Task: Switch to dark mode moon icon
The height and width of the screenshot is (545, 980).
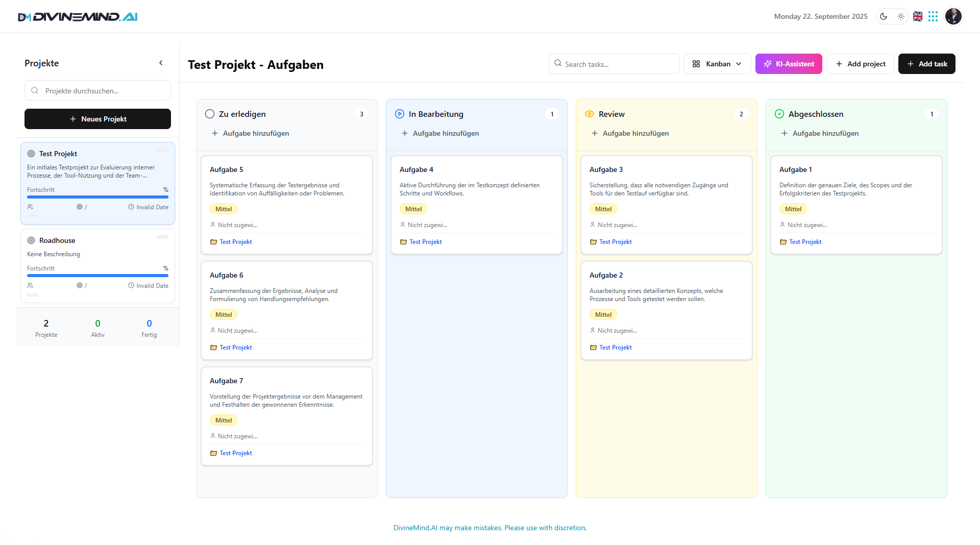Action: (884, 16)
